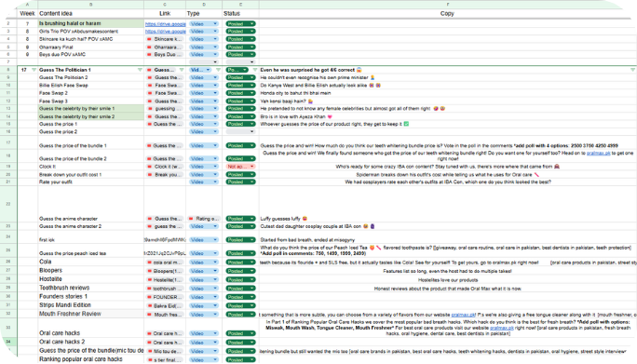This screenshot has width=637, height=364.
Task: Open the FOUNDER file chip
Action: (x=165, y=297)
